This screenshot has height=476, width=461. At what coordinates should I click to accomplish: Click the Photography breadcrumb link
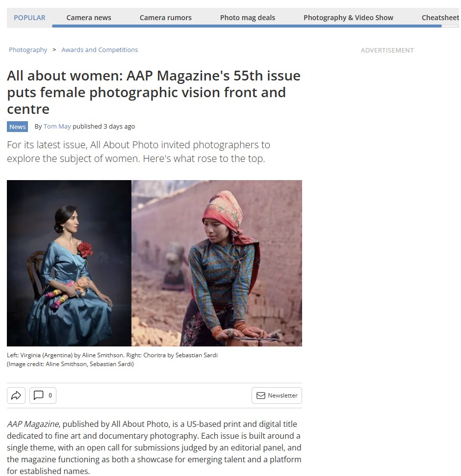pos(28,50)
